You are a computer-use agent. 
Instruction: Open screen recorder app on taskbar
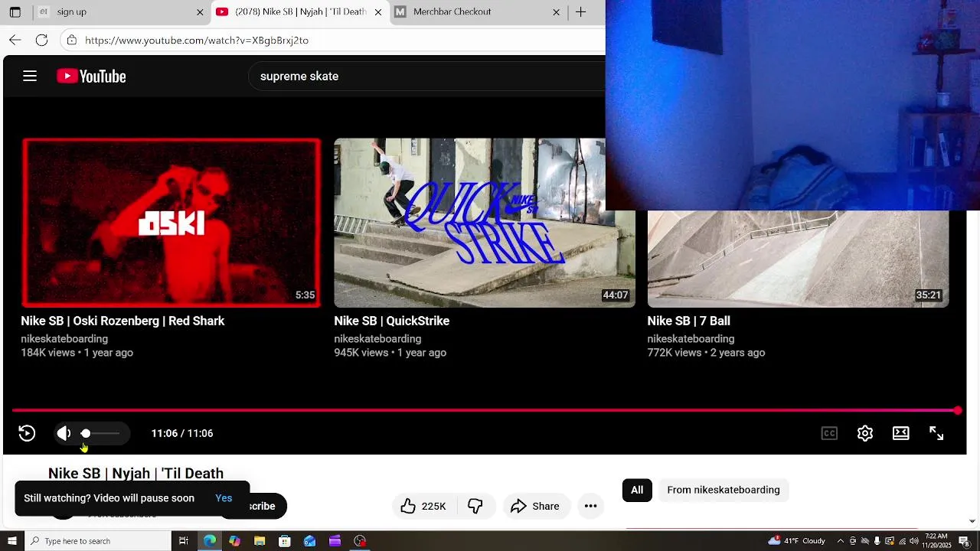360,541
